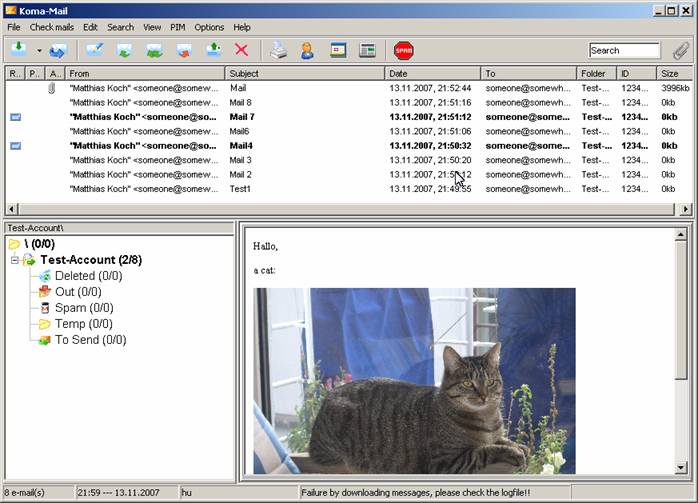The width and height of the screenshot is (698, 503).
Task: Click the right arrow of the horizontal scrollbar
Action: click(x=686, y=208)
